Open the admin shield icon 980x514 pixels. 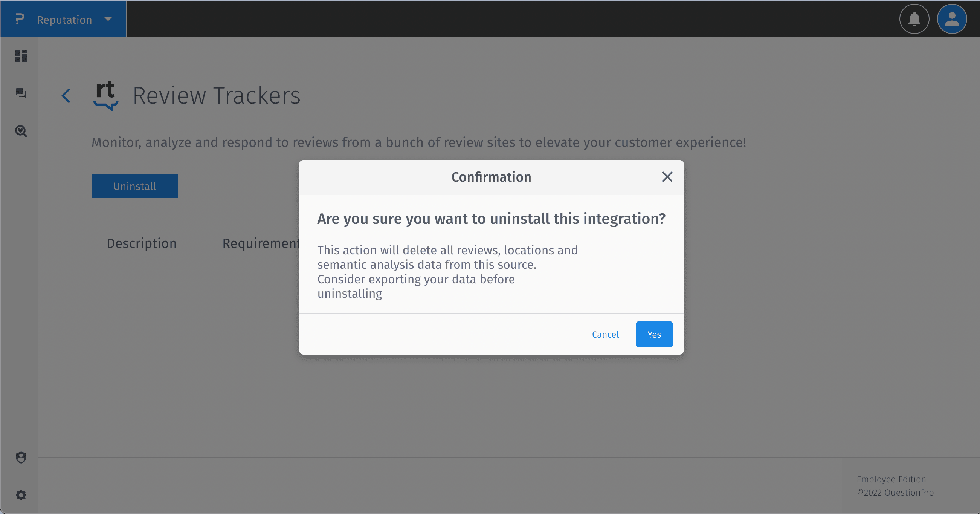21,457
